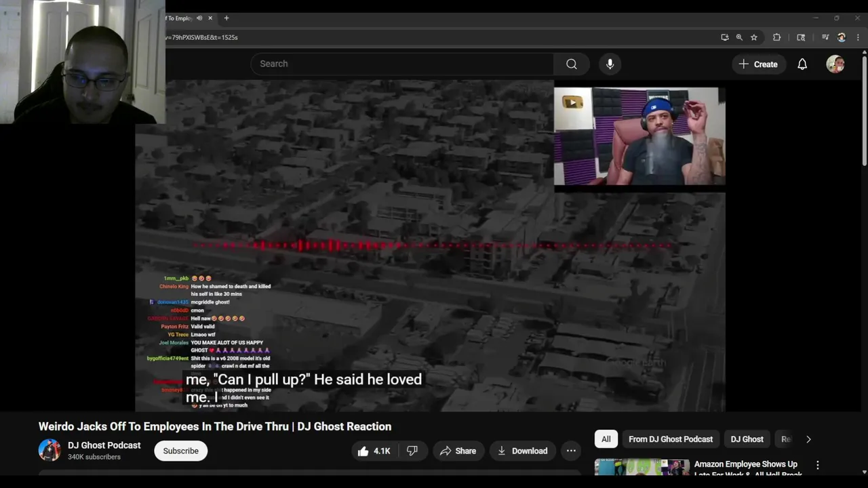
Task: Open more actions ellipsis menu
Action: (x=571, y=451)
